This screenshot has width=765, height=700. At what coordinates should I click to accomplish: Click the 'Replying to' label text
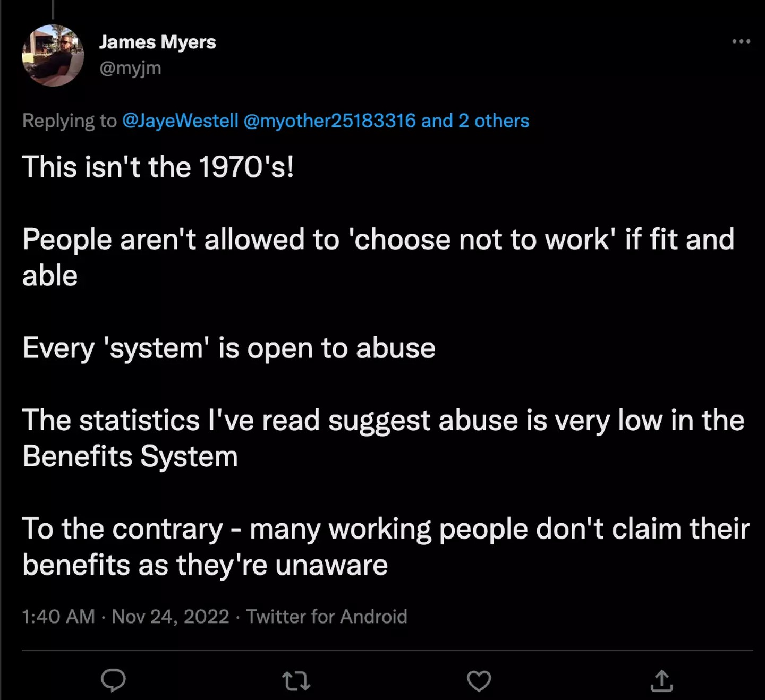(69, 121)
